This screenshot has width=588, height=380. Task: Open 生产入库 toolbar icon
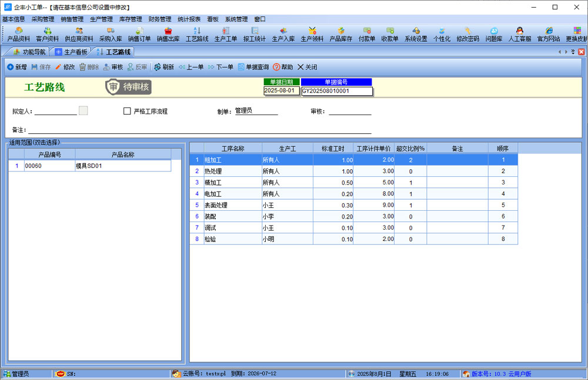point(283,35)
